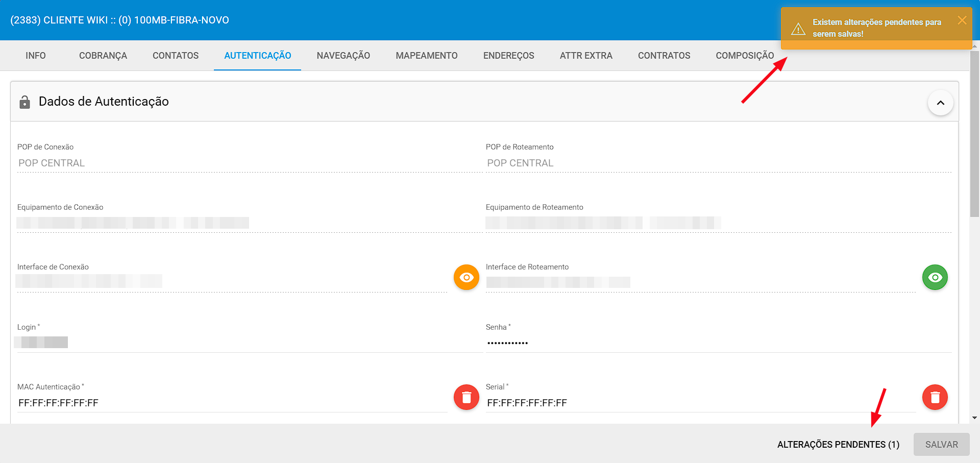Show ALTERAÇÕES PENDENTES (1) list
The width and height of the screenshot is (980, 463).
(x=838, y=445)
